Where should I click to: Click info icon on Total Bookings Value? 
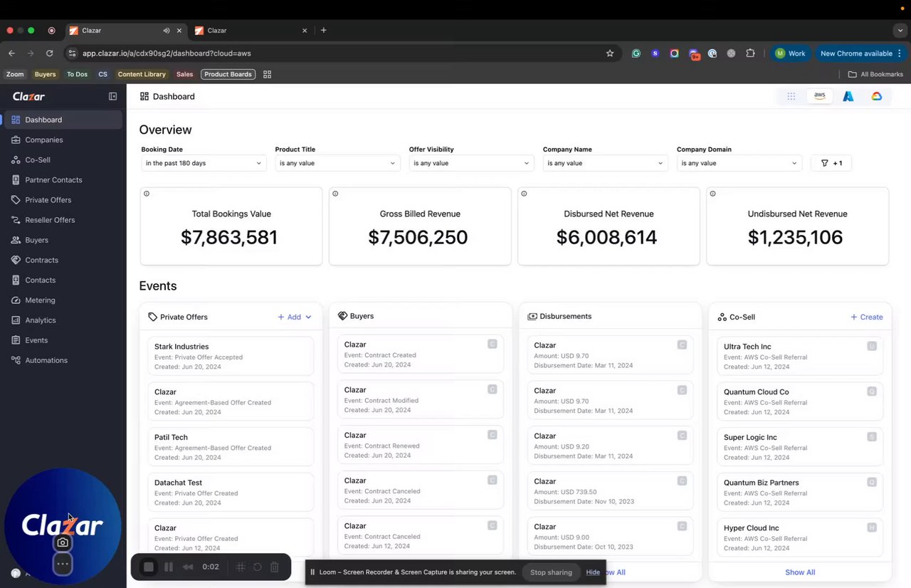click(147, 194)
